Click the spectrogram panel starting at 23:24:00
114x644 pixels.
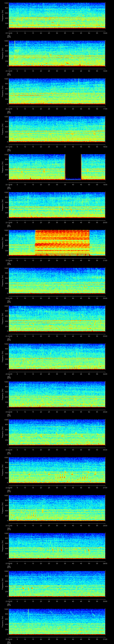coord(57,394)
